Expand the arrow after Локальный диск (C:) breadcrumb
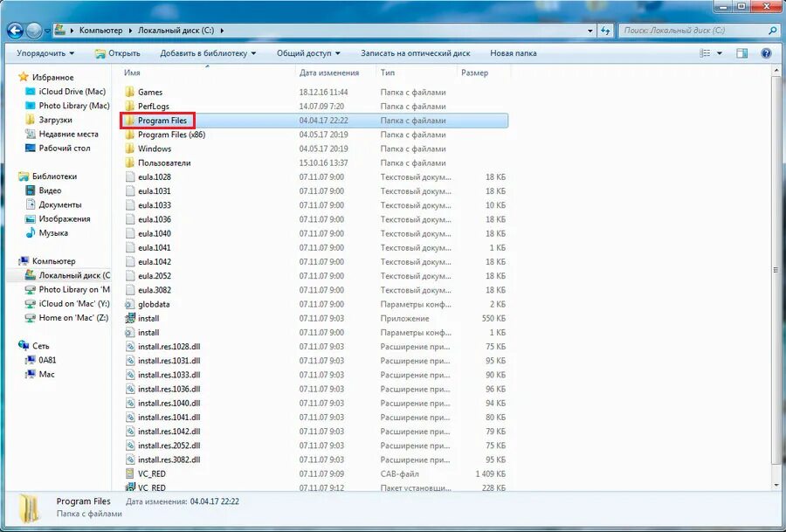Viewport: 786px width, 532px height. [x=222, y=31]
